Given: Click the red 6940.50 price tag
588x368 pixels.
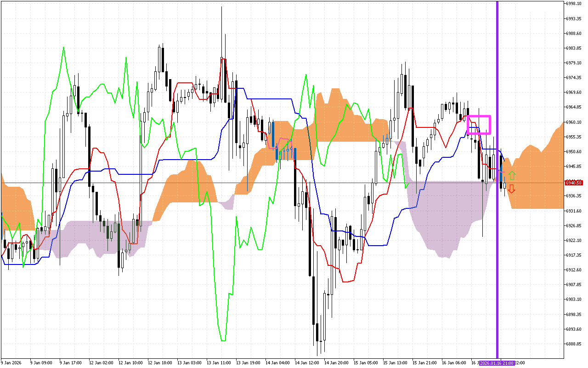Looking at the screenshot, I should click(573, 182).
